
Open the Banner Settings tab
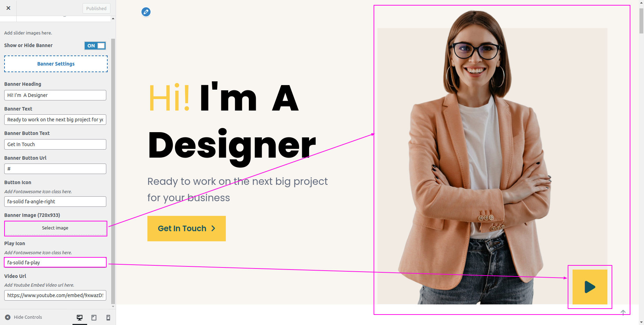tap(56, 64)
